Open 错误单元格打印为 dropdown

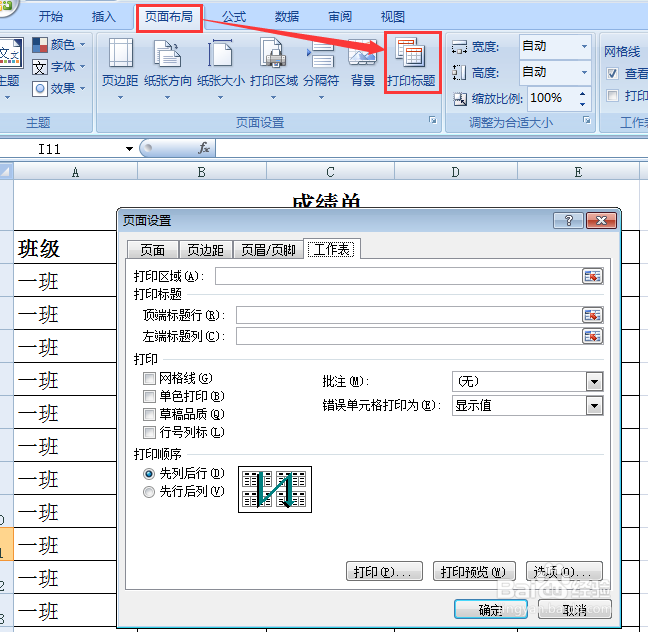[x=594, y=406]
